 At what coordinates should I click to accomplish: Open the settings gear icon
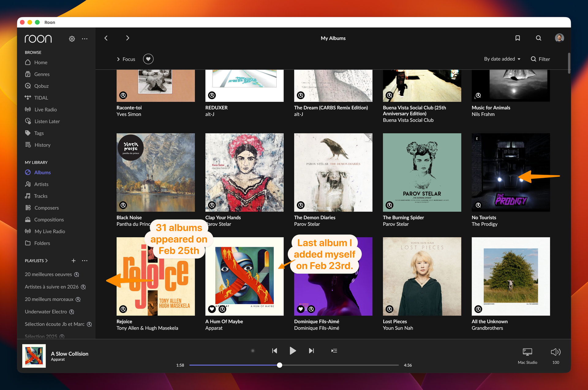(72, 39)
